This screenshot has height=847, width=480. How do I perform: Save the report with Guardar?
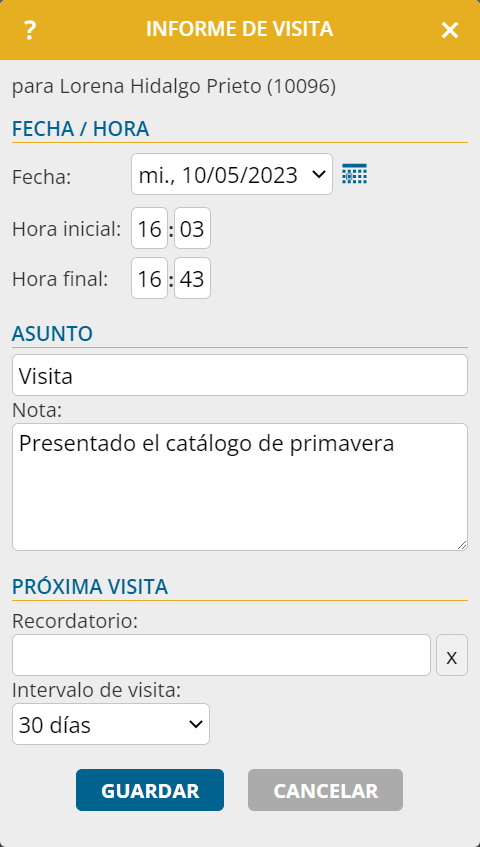(x=150, y=790)
